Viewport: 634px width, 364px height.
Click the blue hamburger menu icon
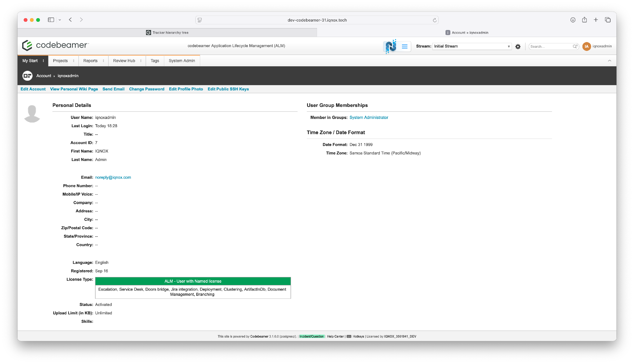(x=404, y=46)
